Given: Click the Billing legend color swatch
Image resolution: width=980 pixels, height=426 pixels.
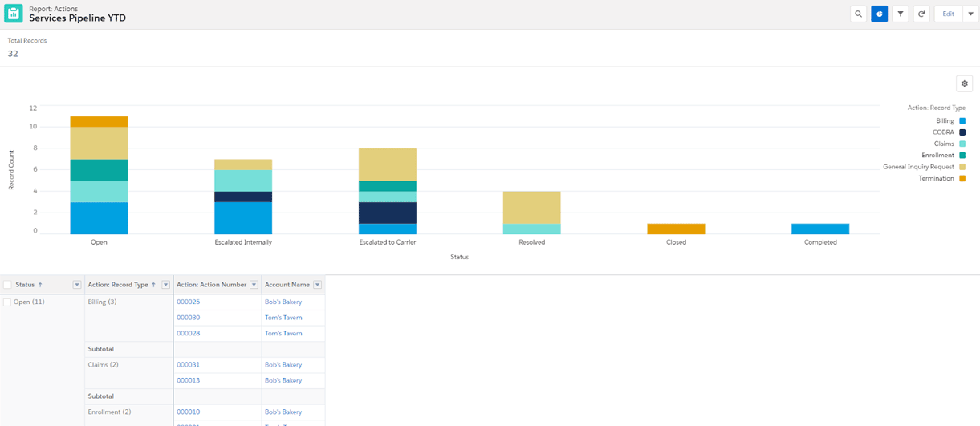Looking at the screenshot, I should pyautogui.click(x=962, y=121).
